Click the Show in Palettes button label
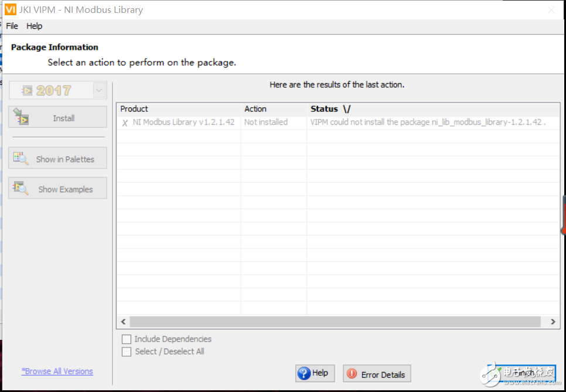 pyautogui.click(x=65, y=159)
